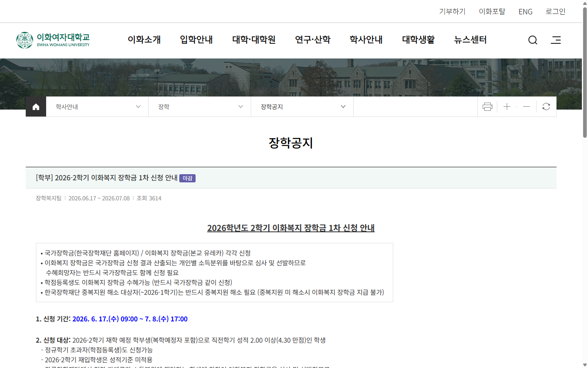
Task: Click the 기부하기 top link
Action: pos(452,11)
